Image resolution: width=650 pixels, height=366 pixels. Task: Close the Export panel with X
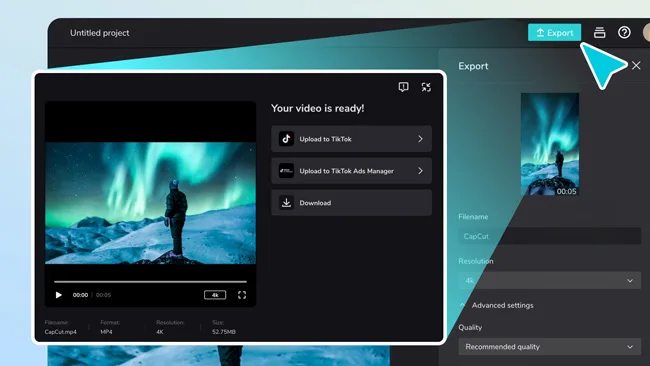click(x=636, y=65)
